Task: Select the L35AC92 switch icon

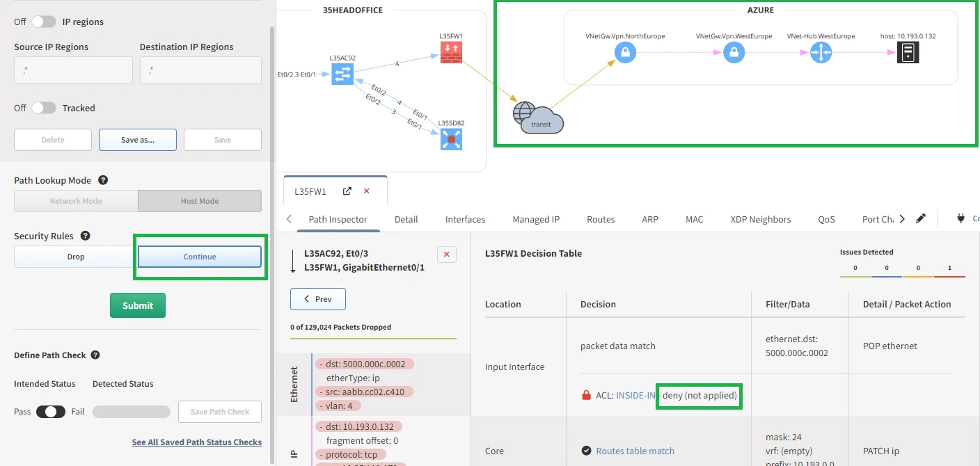Action: (342, 74)
